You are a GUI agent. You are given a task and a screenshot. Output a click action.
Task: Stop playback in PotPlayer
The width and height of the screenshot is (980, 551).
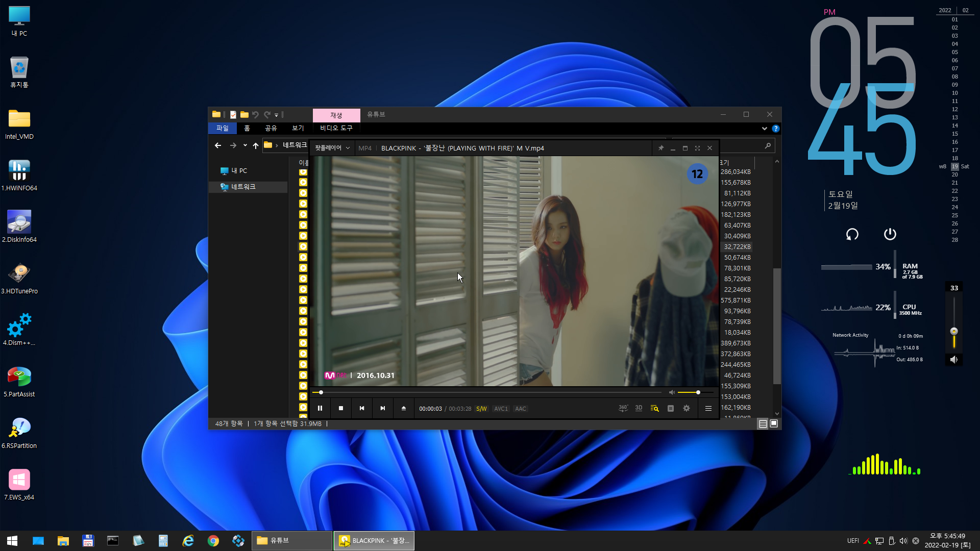tap(341, 408)
